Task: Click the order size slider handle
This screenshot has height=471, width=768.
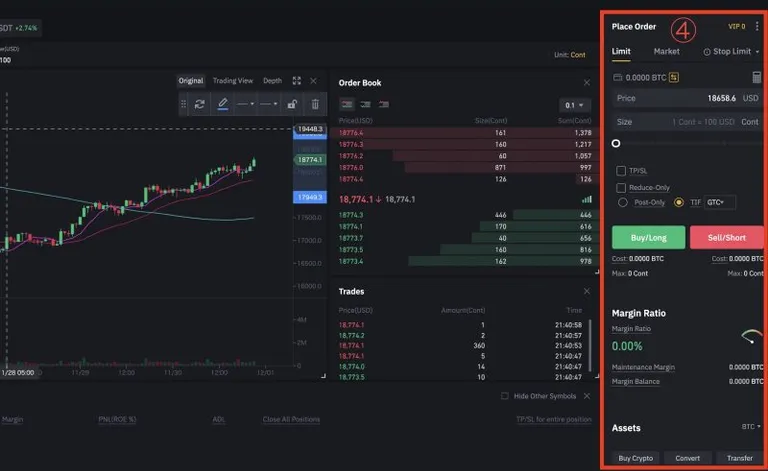Action: (616, 143)
